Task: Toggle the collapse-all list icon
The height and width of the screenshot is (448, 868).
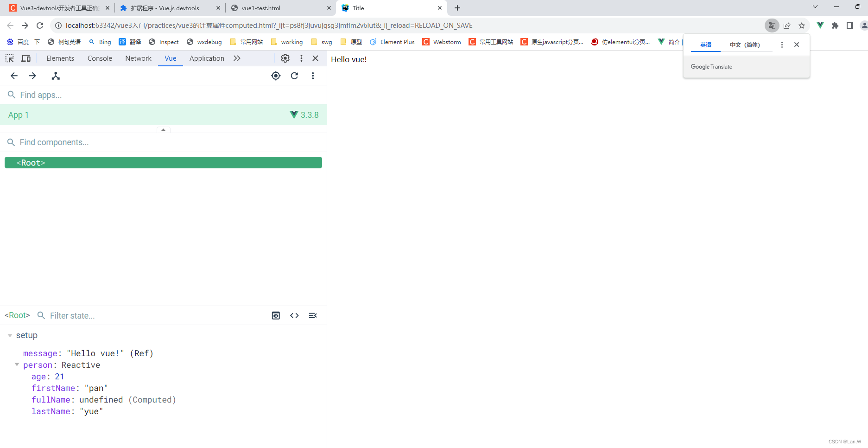Action: [x=313, y=315]
